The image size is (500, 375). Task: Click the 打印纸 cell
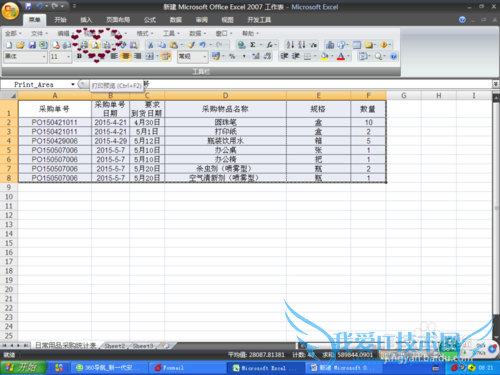(225, 131)
